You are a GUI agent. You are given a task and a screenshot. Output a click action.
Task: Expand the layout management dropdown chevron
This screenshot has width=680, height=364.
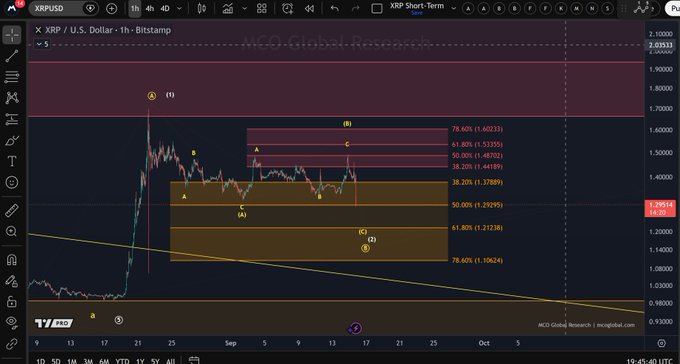pos(454,8)
